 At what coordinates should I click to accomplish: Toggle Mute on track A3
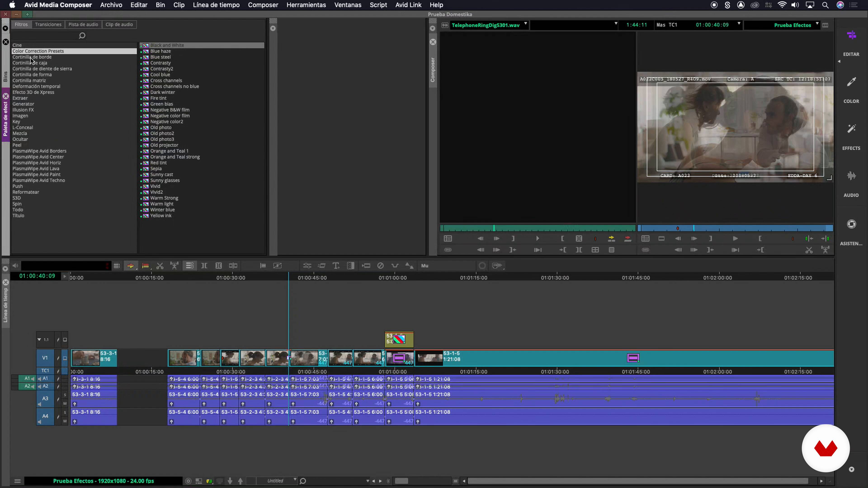tap(65, 404)
